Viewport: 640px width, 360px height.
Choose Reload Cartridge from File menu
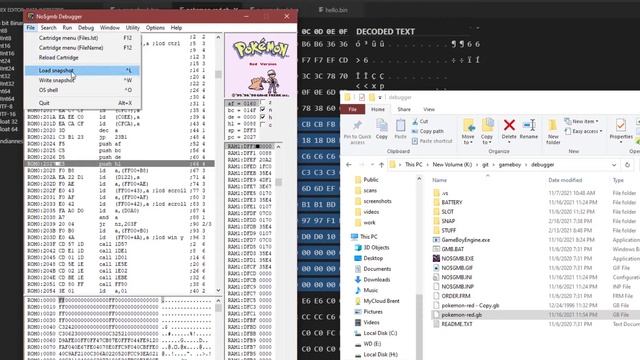click(x=82, y=58)
